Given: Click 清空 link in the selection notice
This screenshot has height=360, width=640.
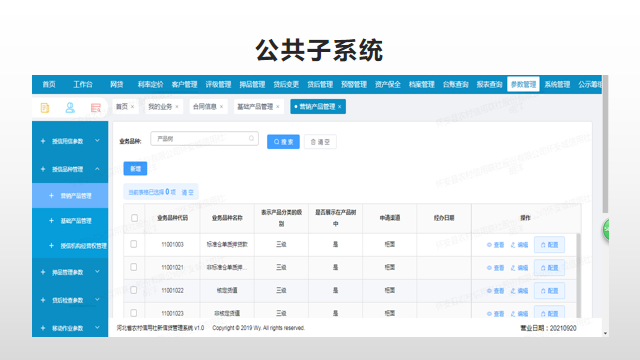Looking at the screenshot, I should click(187, 192).
